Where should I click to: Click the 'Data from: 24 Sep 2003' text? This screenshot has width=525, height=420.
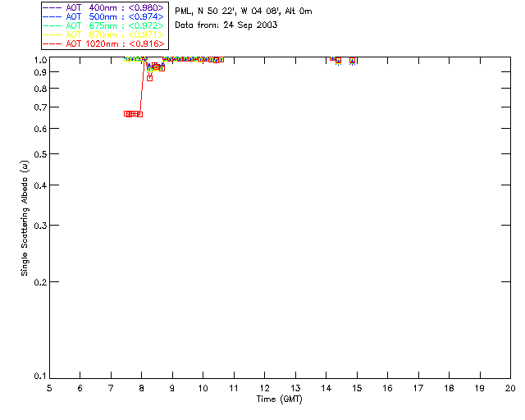[x=226, y=25]
